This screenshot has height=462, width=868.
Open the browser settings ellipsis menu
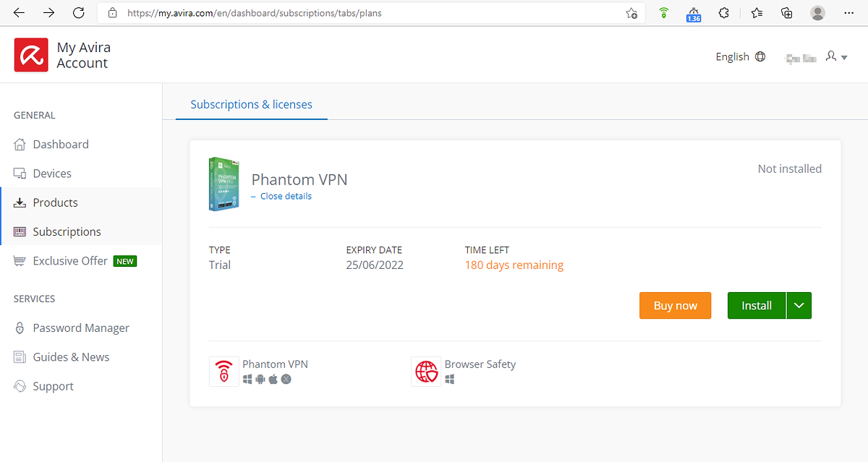click(x=849, y=13)
